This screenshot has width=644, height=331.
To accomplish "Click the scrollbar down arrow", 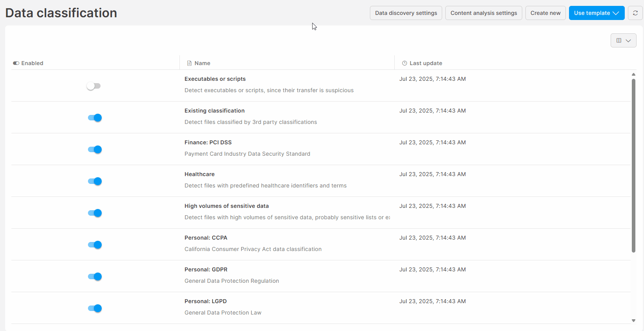I will pyautogui.click(x=633, y=320).
